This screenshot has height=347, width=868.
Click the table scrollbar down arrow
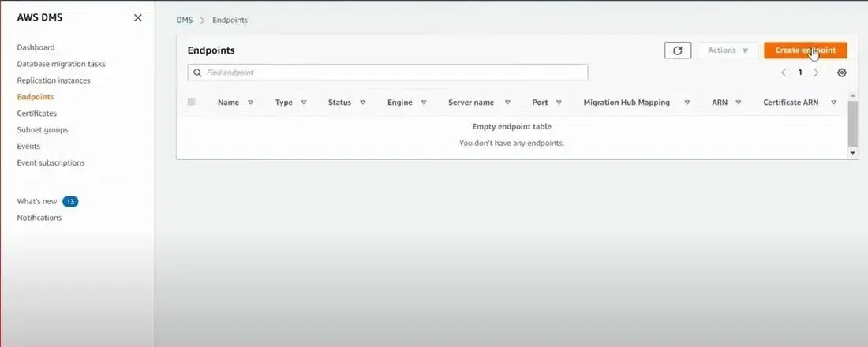[852, 153]
